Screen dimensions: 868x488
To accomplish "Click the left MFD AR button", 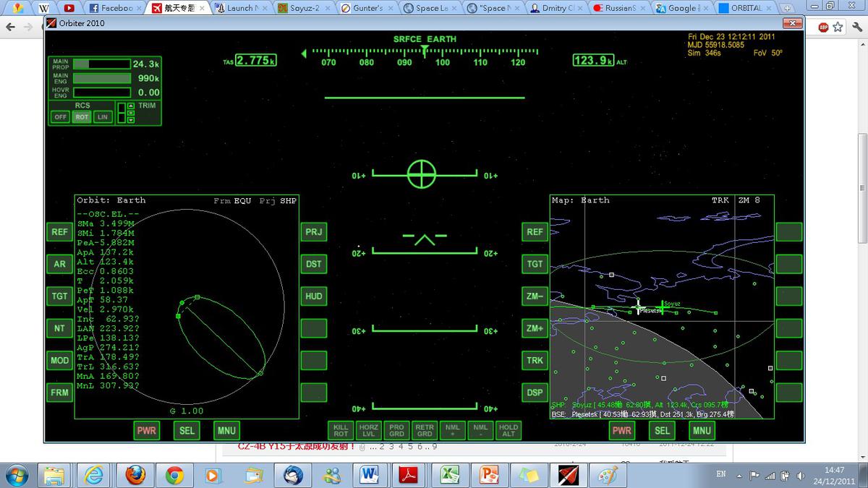I will (x=60, y=264).
